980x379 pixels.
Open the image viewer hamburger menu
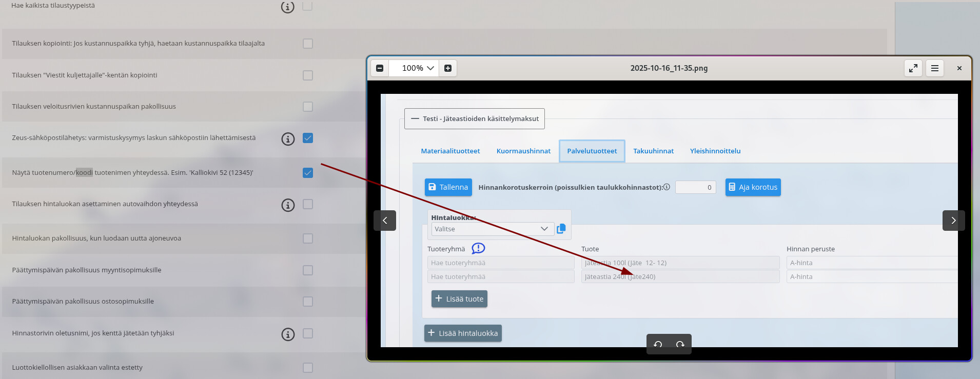point(935,68)
